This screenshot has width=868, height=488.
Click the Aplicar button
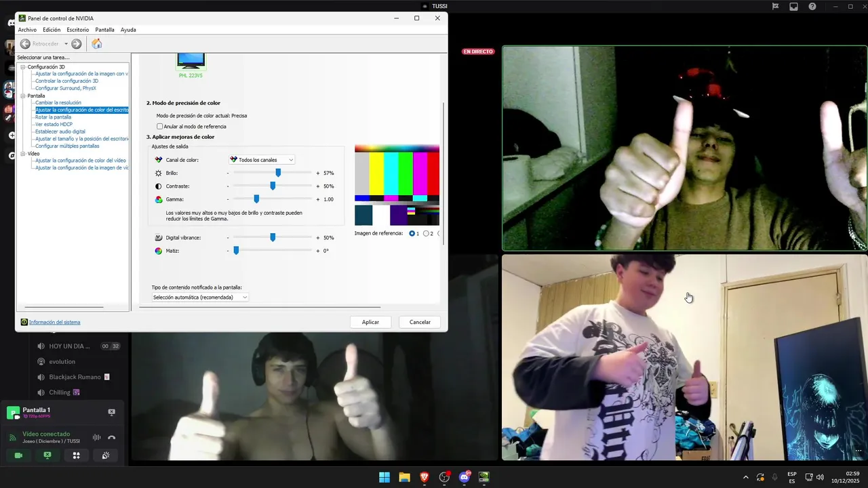tap(370, 322)
